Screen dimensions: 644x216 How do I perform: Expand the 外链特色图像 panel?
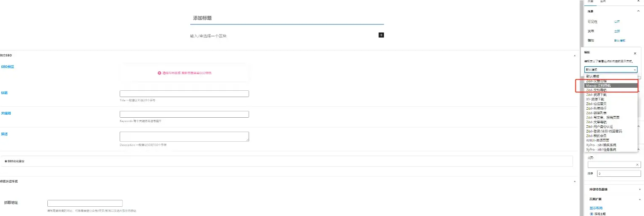[x=639, y=190]
